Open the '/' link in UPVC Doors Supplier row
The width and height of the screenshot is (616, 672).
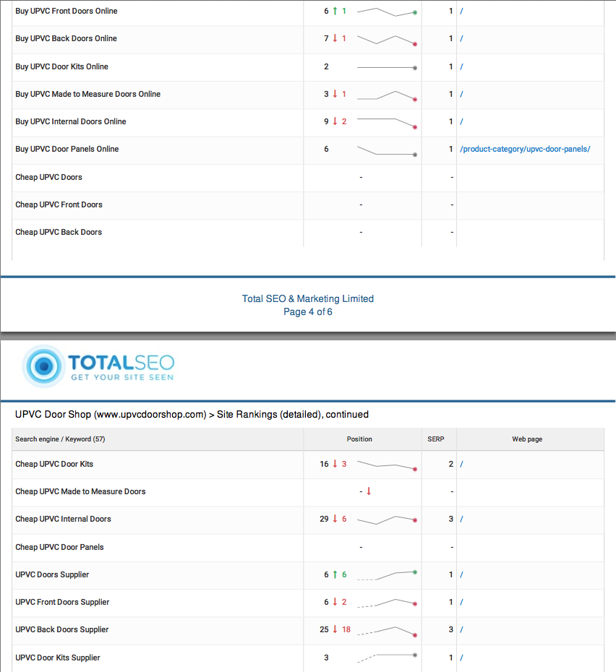pyautogui.click(x=461, y=574)
